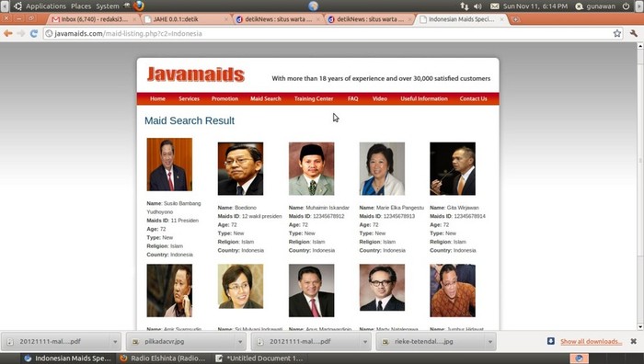Open Services navigation item
Viewport: 644px width, 364px height.
[x=189, y=98]
